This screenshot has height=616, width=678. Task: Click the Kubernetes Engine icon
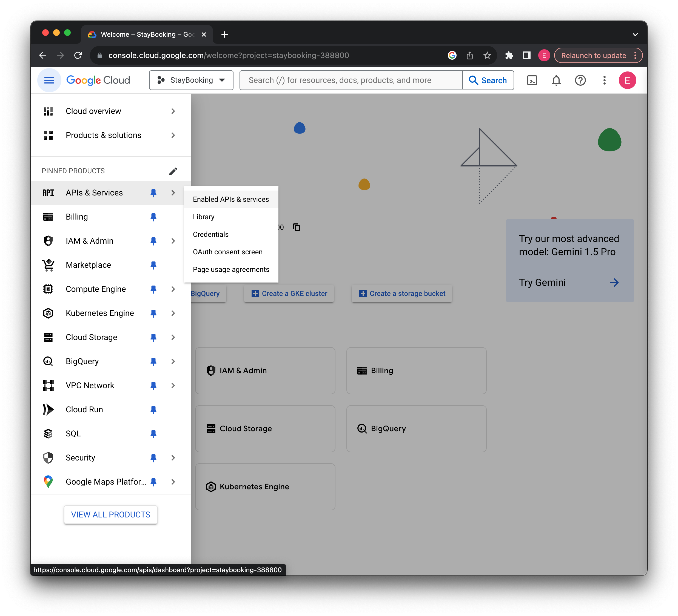(49, 313)
